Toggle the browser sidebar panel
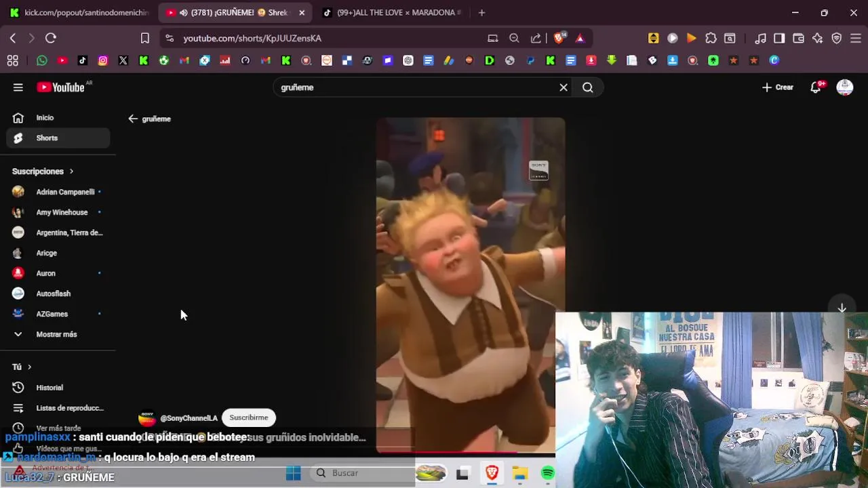This screenshot has width=868, height=488. 779,39
